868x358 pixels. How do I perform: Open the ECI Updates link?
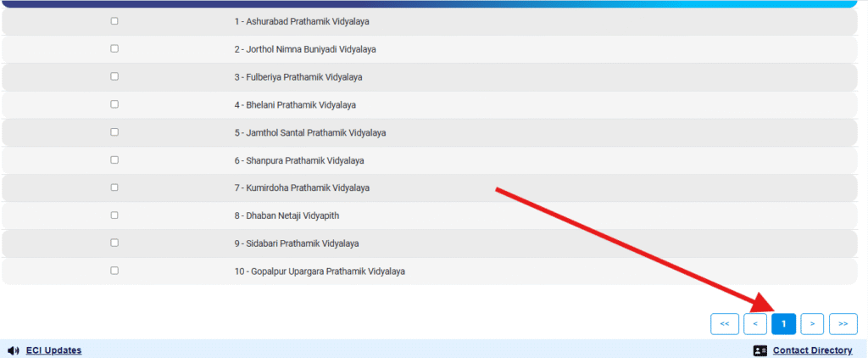(53, 350)
